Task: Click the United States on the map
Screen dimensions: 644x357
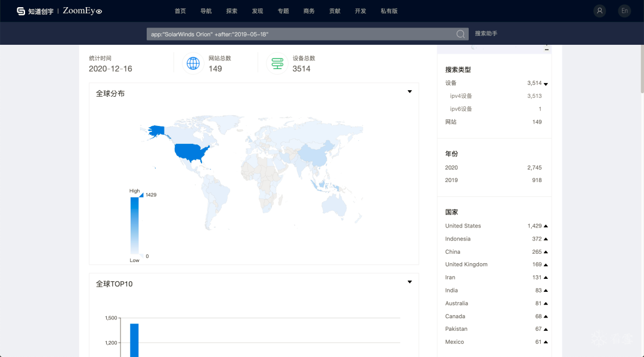Action: point(191,152)
